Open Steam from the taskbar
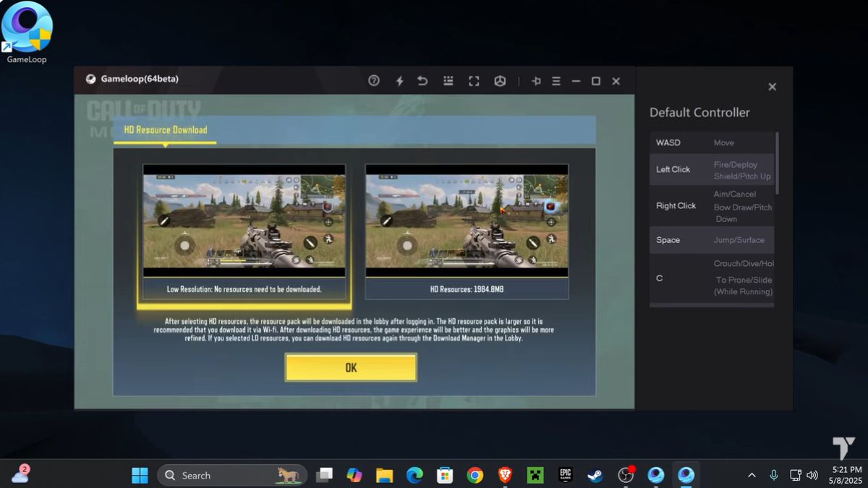 (x=595, y=475)
